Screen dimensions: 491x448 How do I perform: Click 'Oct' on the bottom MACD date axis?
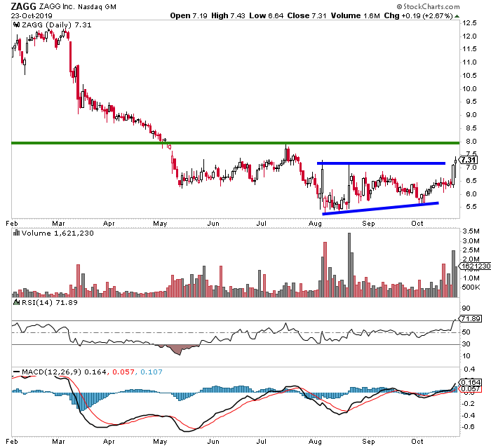(417, 442)
